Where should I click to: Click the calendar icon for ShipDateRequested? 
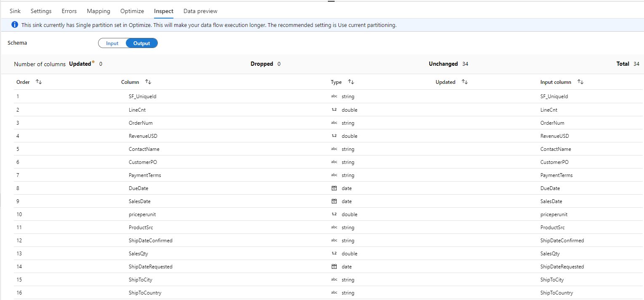point(334,267)
